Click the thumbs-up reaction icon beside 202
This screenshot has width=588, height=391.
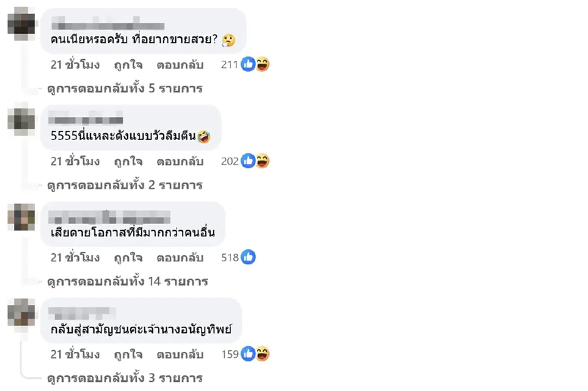pyautogui.click(x=248, y=161)
